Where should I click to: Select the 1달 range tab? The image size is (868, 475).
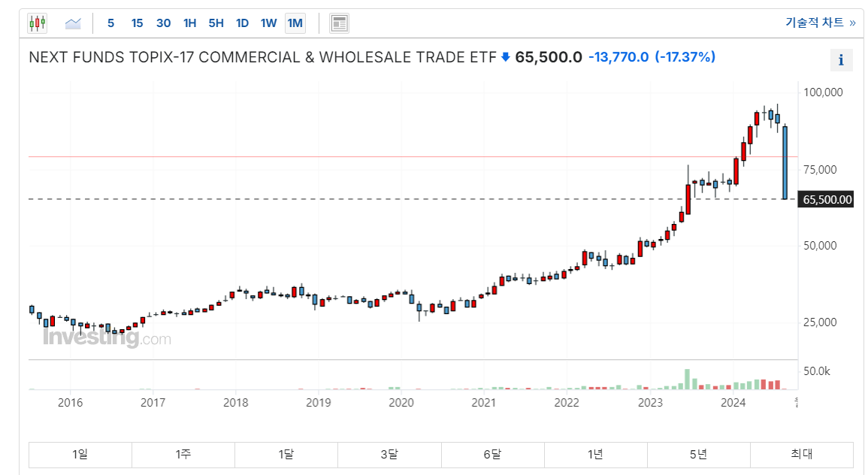286,455
